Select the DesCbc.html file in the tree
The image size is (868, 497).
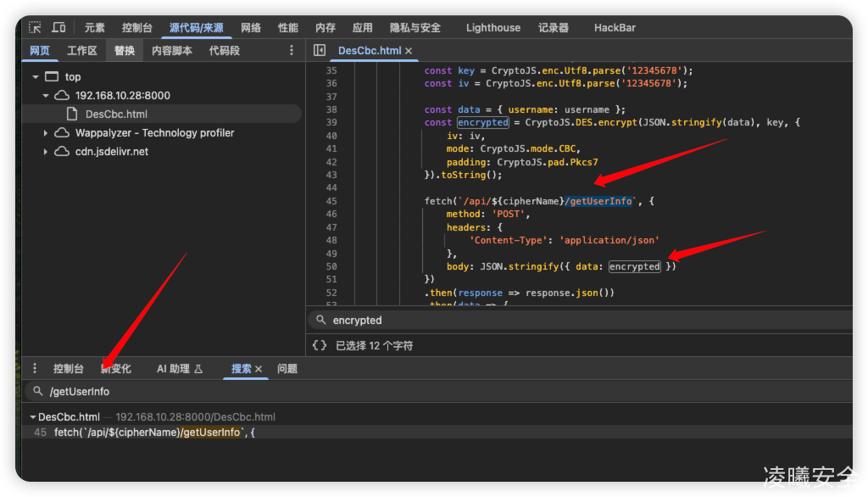point(116,114)
